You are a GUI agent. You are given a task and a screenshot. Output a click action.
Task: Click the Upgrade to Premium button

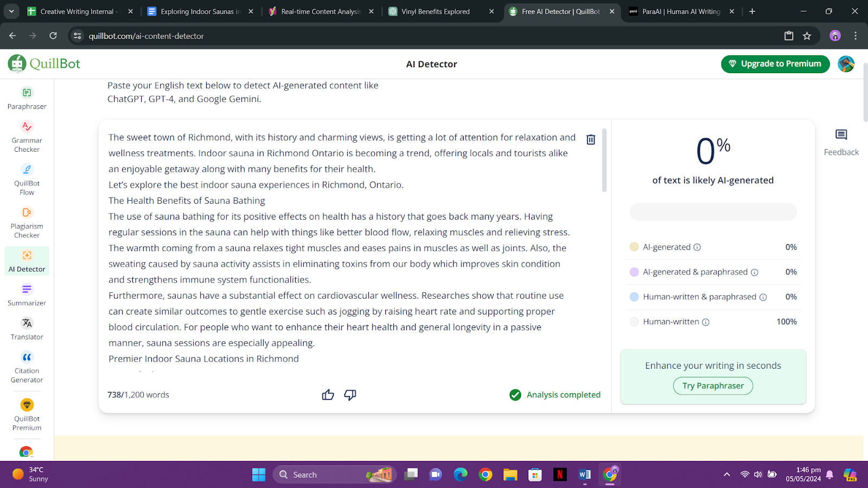click(775, 64)
